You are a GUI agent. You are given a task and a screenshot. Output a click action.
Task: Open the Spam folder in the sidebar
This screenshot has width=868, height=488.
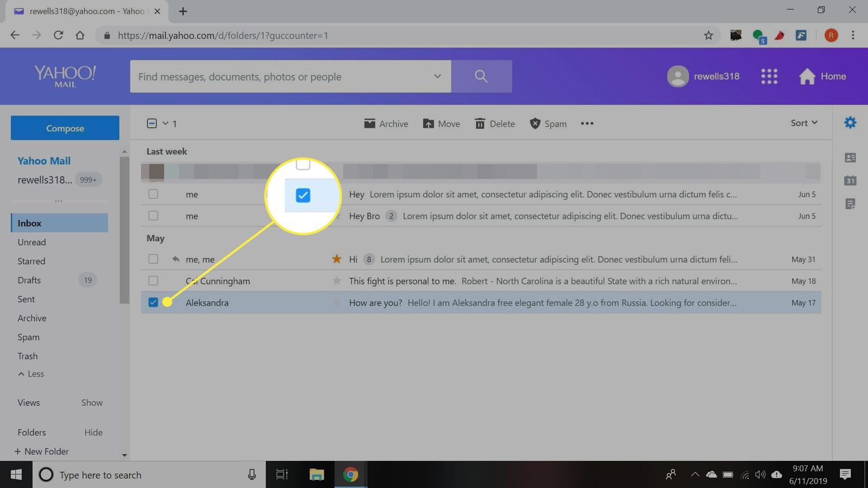pos(28,338)
